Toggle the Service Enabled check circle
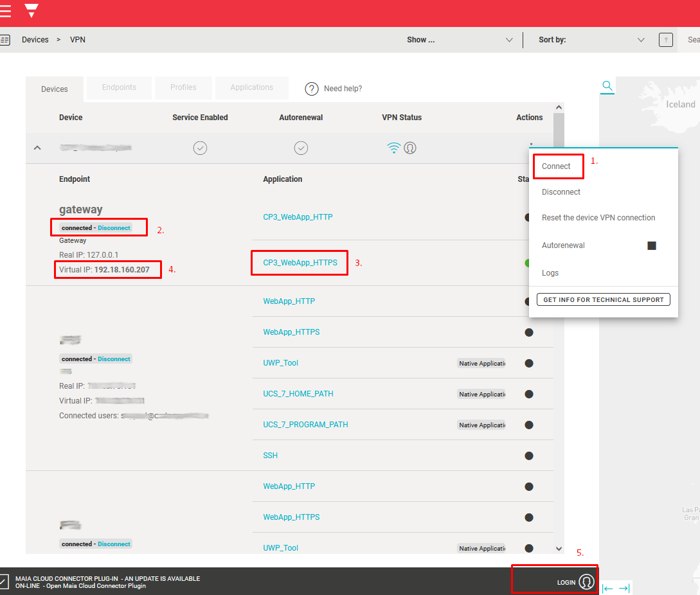Image resolution: width=700 pixels, height=595 pixels. (200, 148)
